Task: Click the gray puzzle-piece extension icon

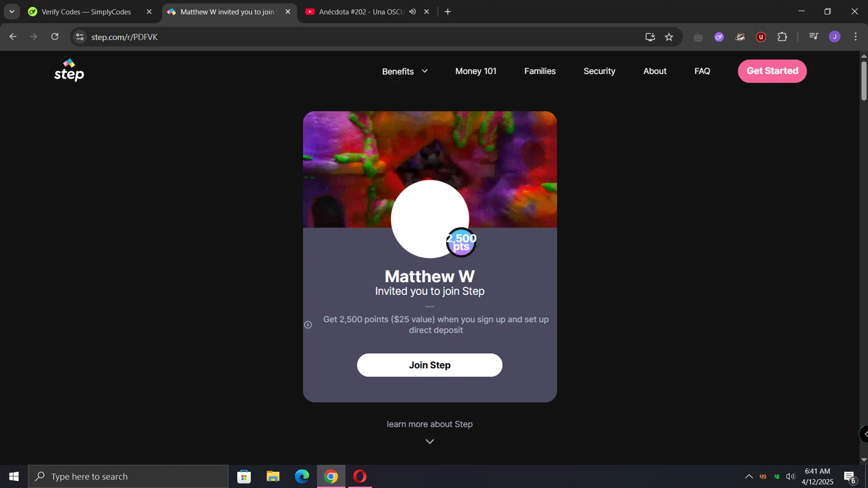Action: (698, 37)
